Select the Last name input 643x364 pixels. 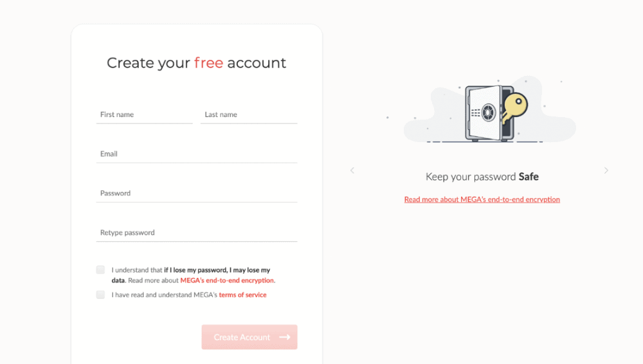tap(249, 114)
